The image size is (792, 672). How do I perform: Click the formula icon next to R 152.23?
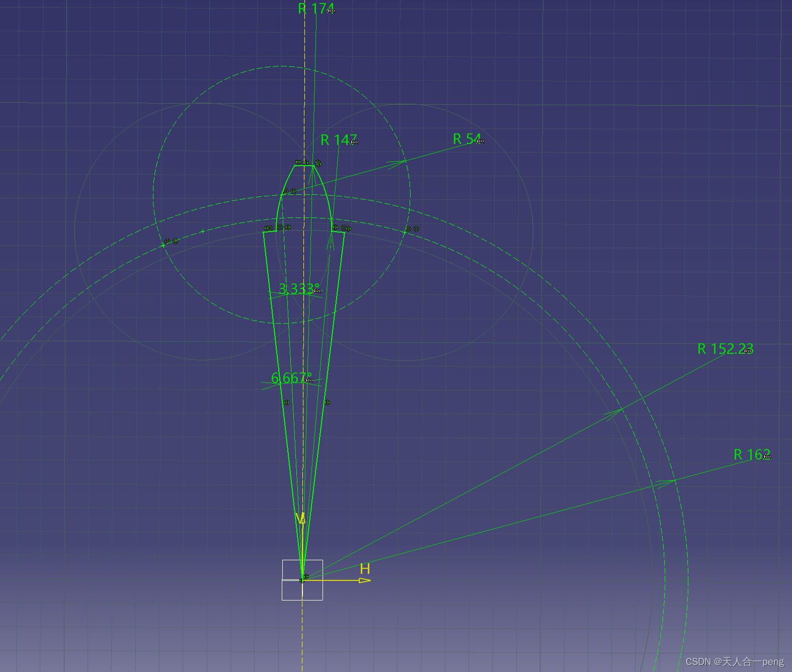tap(748, 351)
